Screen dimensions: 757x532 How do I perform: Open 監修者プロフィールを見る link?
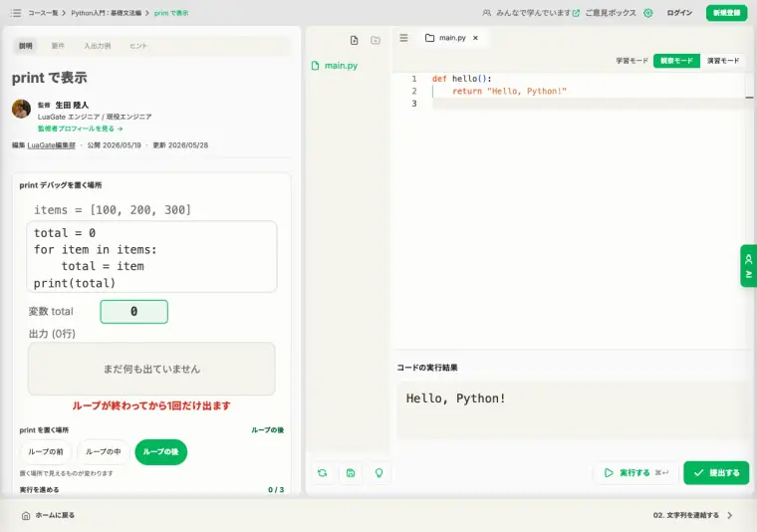point(80,129)
